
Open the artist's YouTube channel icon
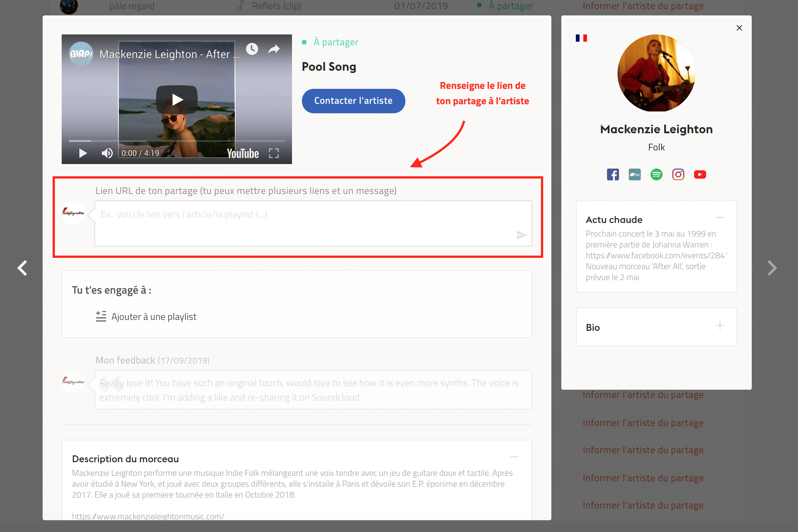coord(700,174)
